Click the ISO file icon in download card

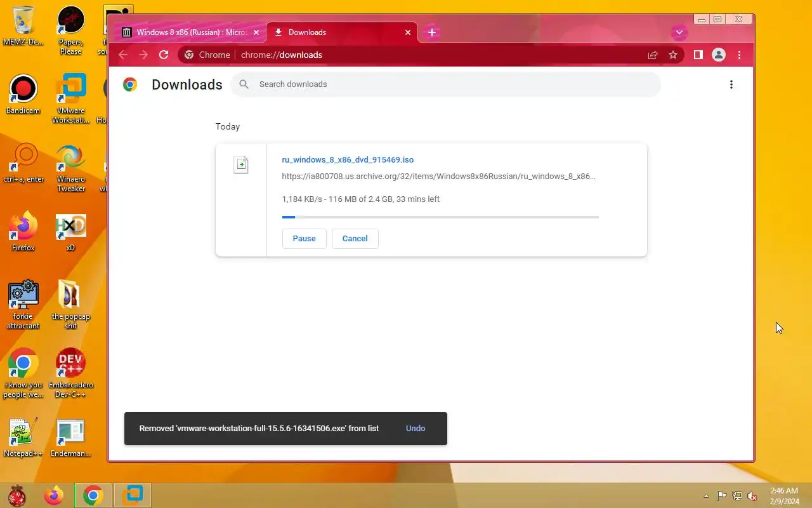241,165
